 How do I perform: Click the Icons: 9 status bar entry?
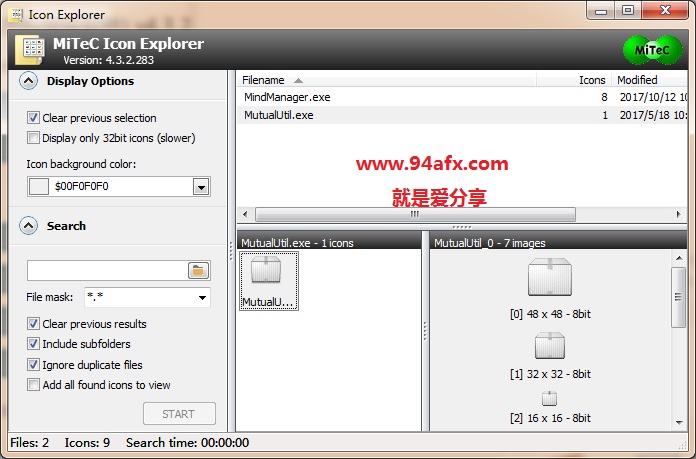[87, 443]
